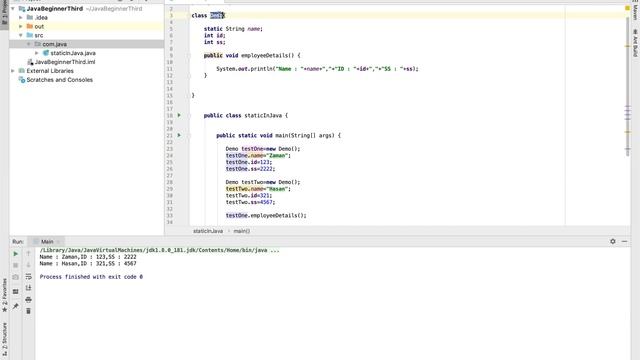Select the Main tab in Run panel

47,242
